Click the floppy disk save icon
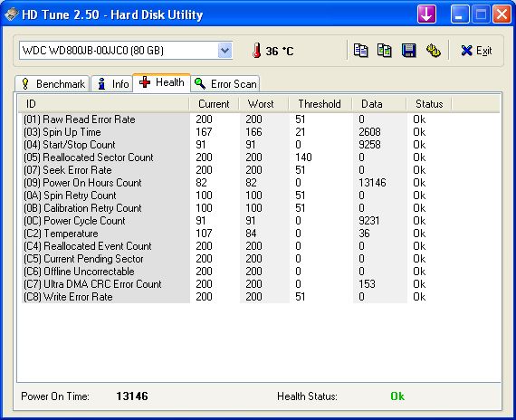516x420 pixels. 408,51
